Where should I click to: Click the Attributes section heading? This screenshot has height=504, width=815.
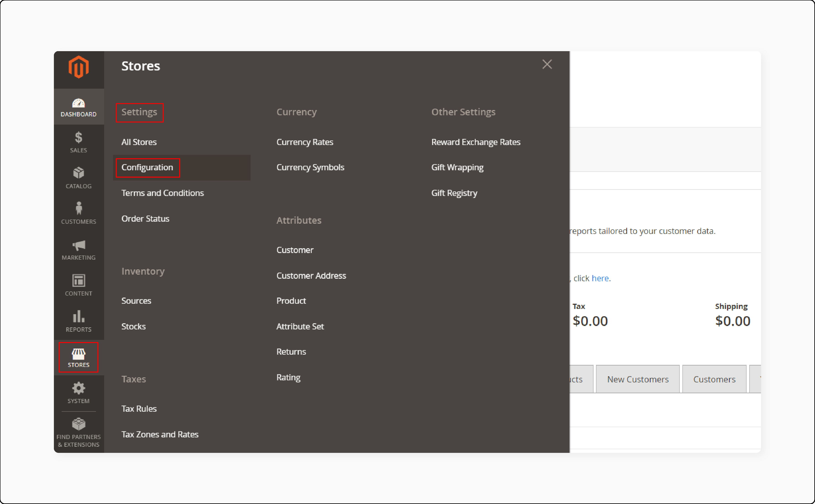pos(299,220)
